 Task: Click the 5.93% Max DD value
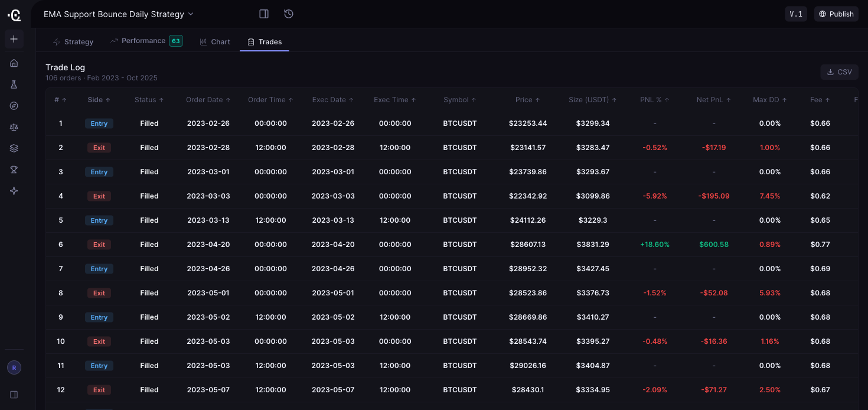pos(770,293)
